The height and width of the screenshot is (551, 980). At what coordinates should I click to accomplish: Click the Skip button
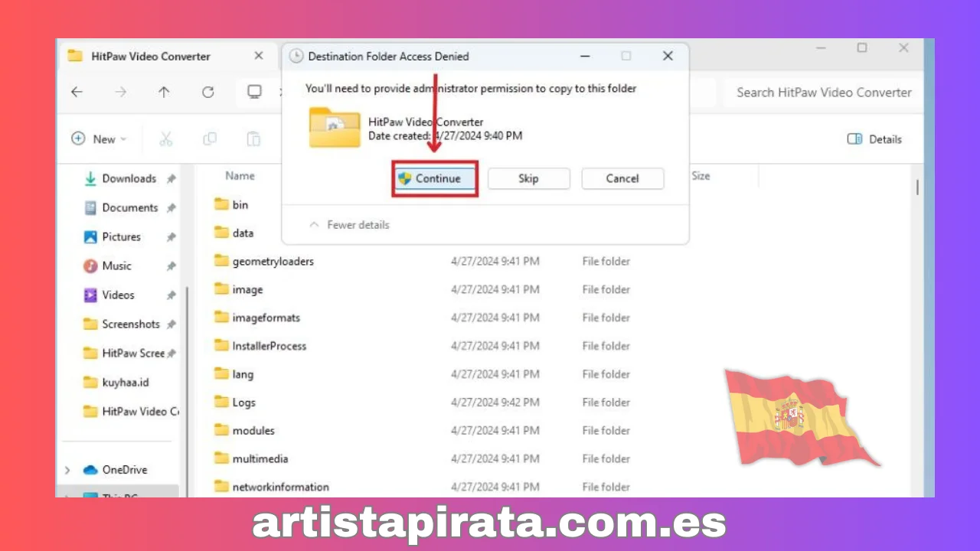click(528, 179)
